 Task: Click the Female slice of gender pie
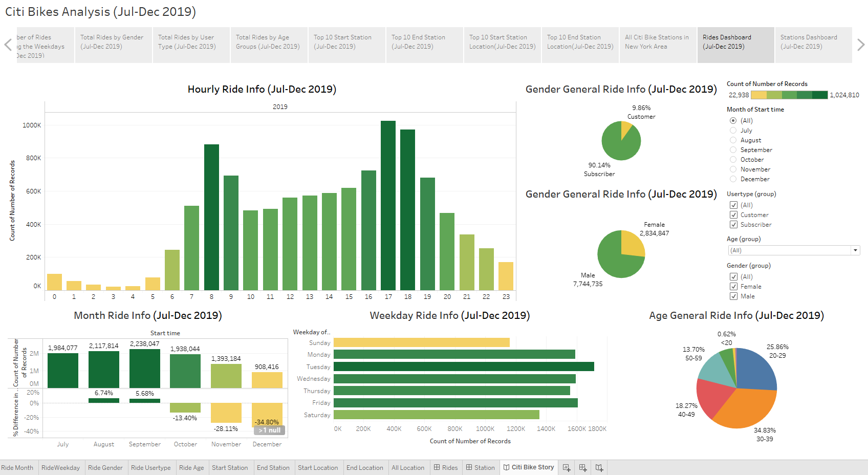tap(632, 242)
